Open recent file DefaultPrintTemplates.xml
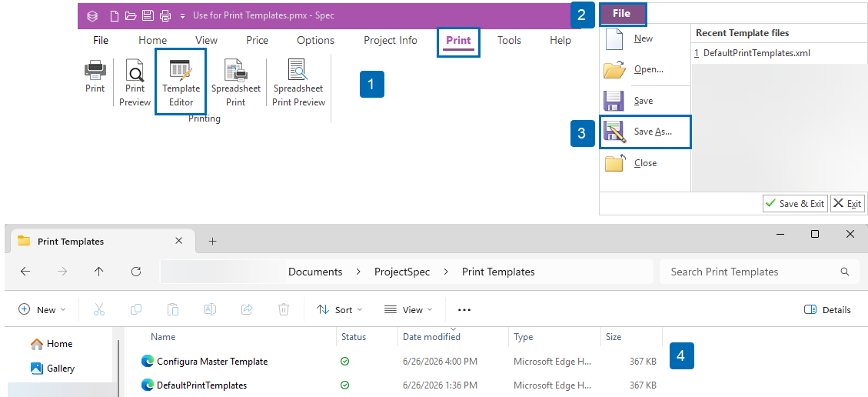The height and width of the screenshot is (397, 868). (x=753, y=53)
